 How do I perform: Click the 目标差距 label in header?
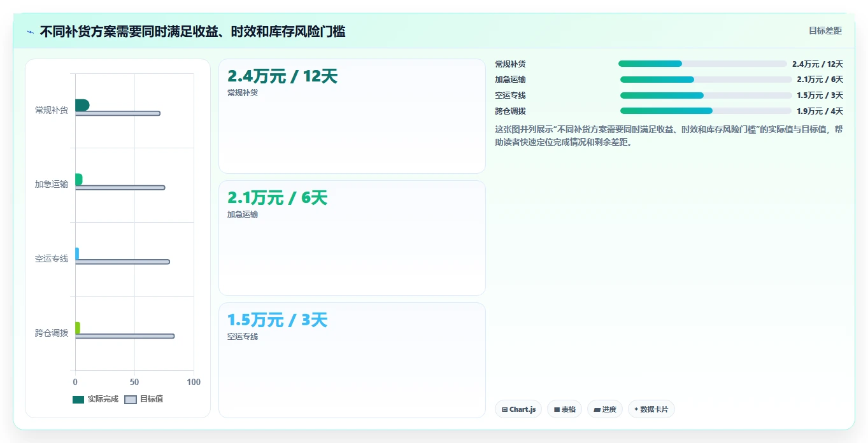825,31
